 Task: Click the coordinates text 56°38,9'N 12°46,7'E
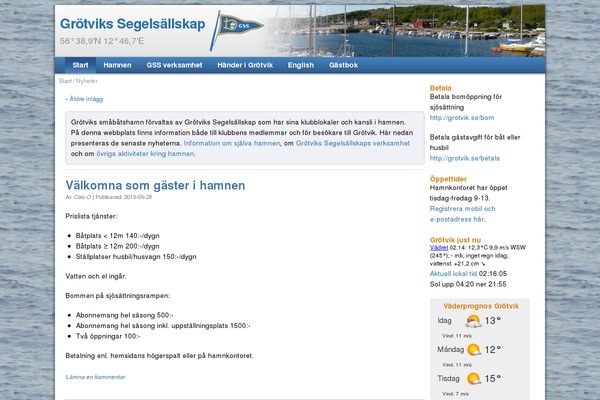102,41
